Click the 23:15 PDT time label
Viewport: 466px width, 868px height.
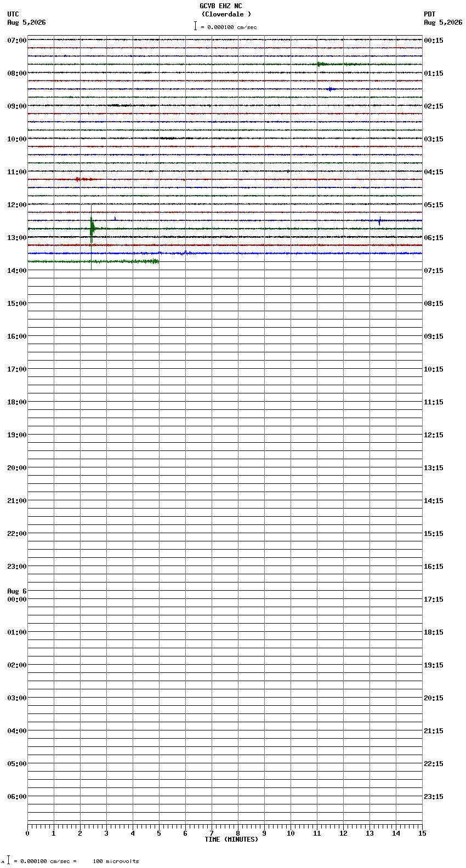click(x=434, y=797)
